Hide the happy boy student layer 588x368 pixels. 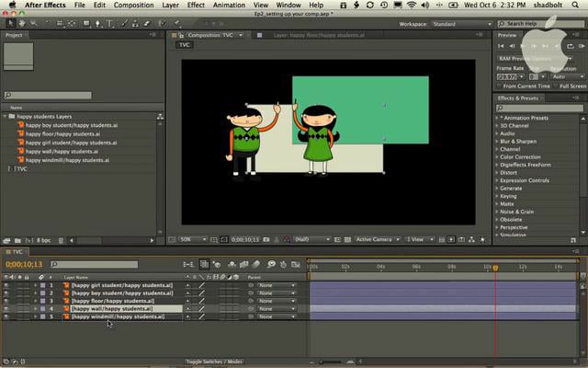click(x=6, y=293)
